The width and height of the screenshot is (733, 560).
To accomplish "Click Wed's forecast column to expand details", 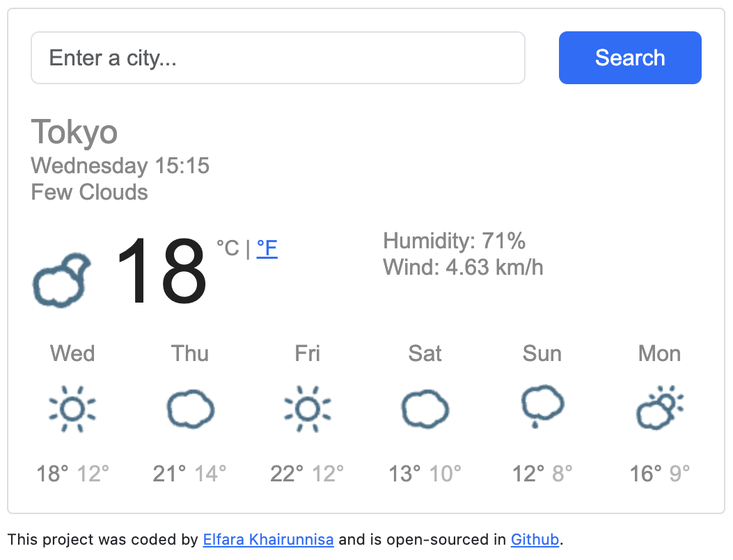I will pyautogui.click(x=72, y=354).
